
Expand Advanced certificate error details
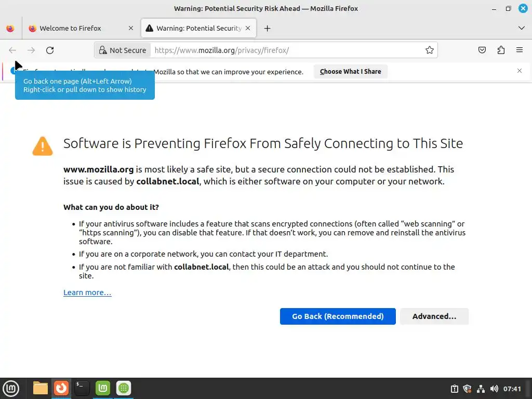[434, 316]
